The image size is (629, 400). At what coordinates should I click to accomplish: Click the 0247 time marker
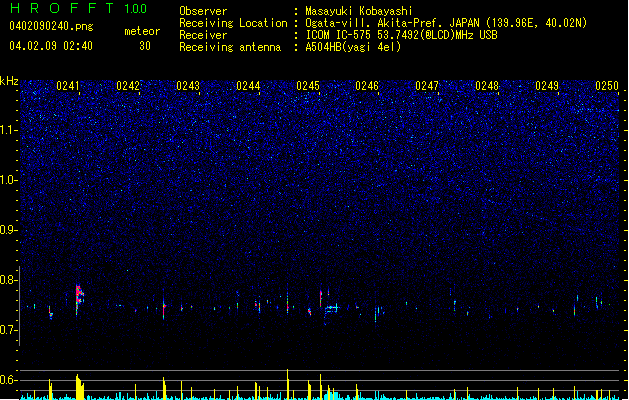click(427, 86)
